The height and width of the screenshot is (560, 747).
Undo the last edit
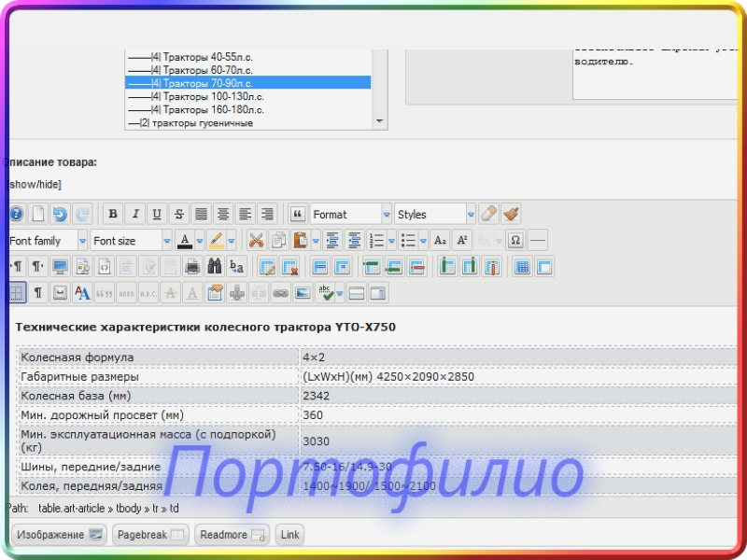[x=60, y=215]
